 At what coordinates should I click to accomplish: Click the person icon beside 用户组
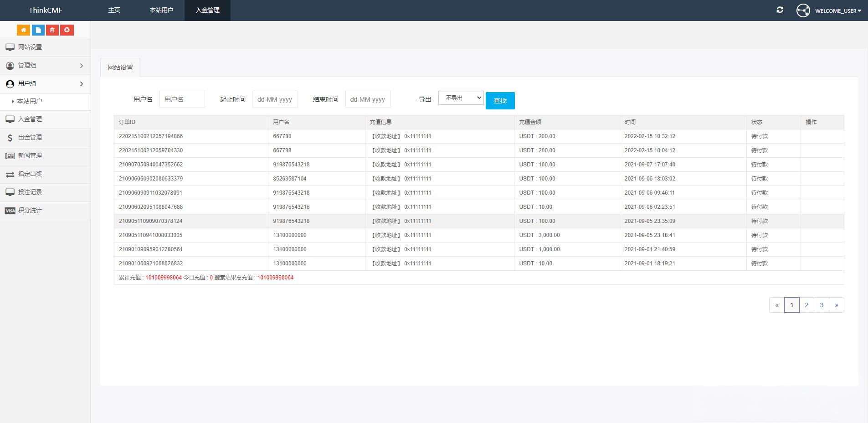click(x=10, y=84)
